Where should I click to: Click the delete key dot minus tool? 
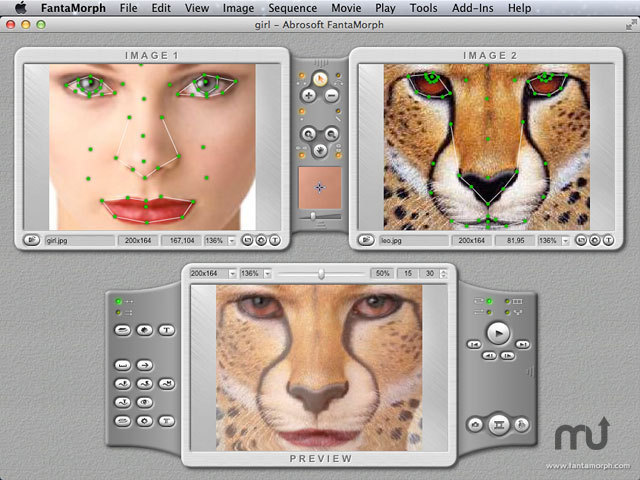point(331,96)
